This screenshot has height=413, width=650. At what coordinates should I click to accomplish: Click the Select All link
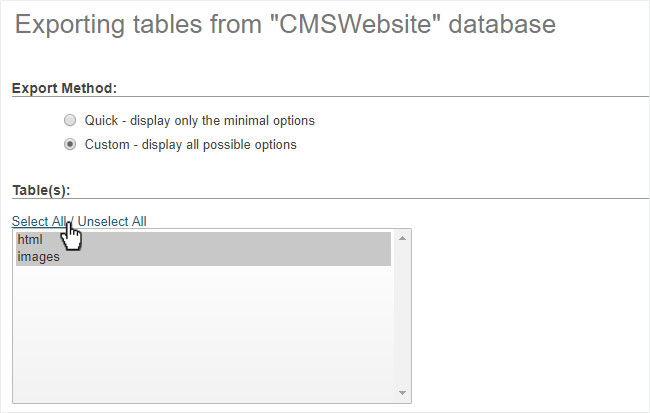(39, 221)
